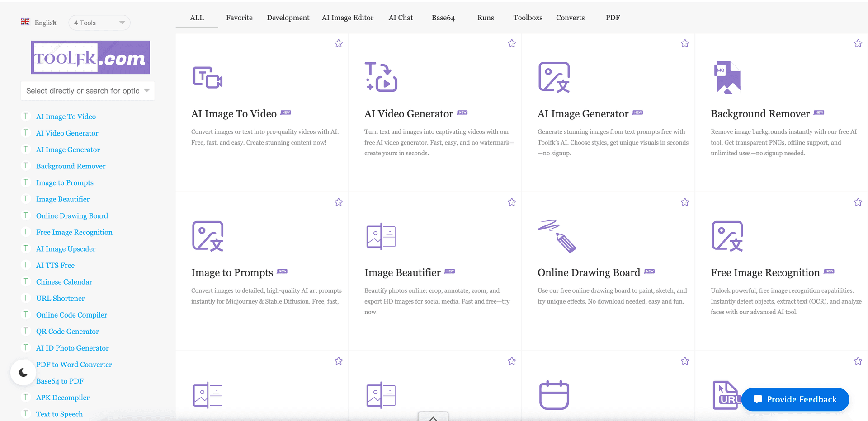868x421 pixels.
Task: Favorite the AI Video Generator card star
Action: tap(512, 43)
